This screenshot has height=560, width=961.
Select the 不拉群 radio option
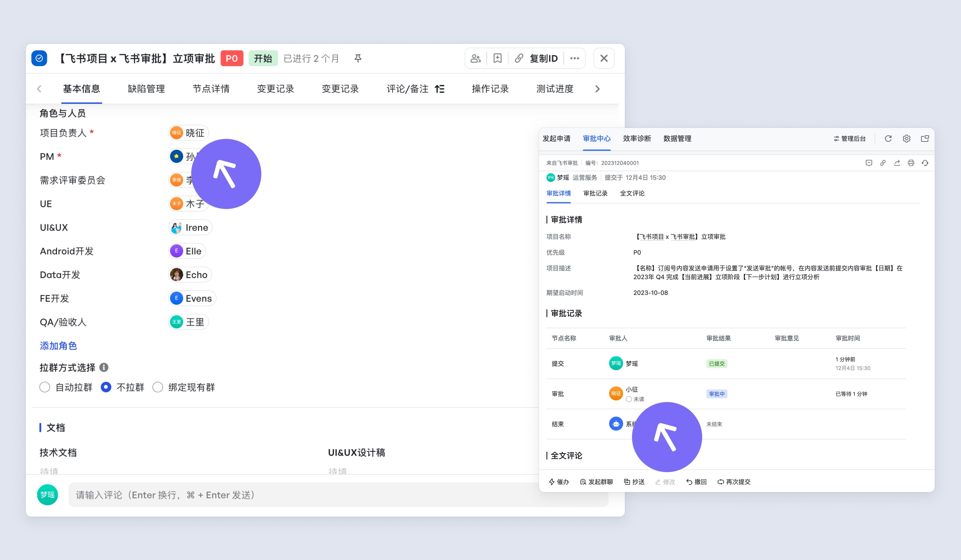tap(106, 387)
